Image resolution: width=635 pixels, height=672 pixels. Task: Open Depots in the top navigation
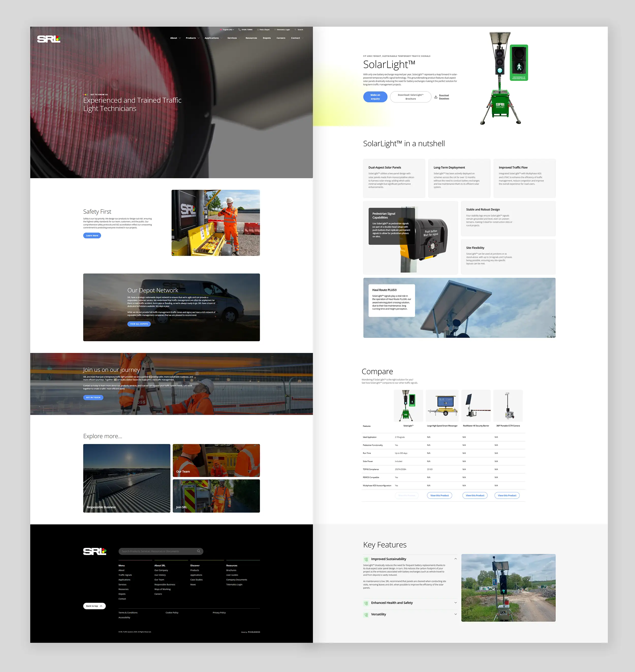click(267, 38)
